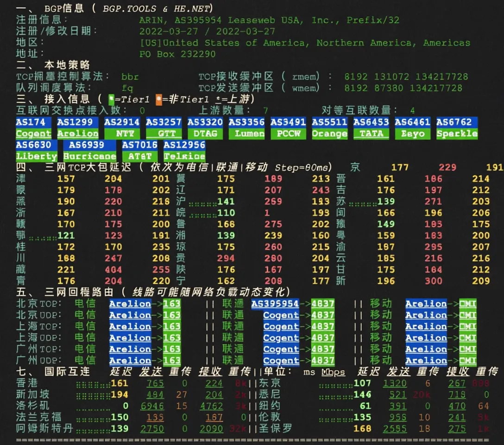
Task: Select the AS6939 badge
Action: click(89, 145)
